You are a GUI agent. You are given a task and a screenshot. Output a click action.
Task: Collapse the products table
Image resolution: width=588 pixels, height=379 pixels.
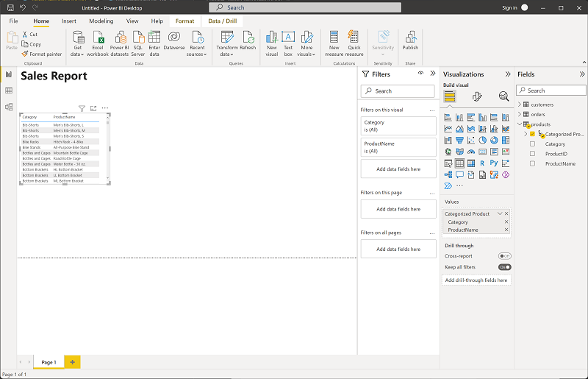coord(520,124)
